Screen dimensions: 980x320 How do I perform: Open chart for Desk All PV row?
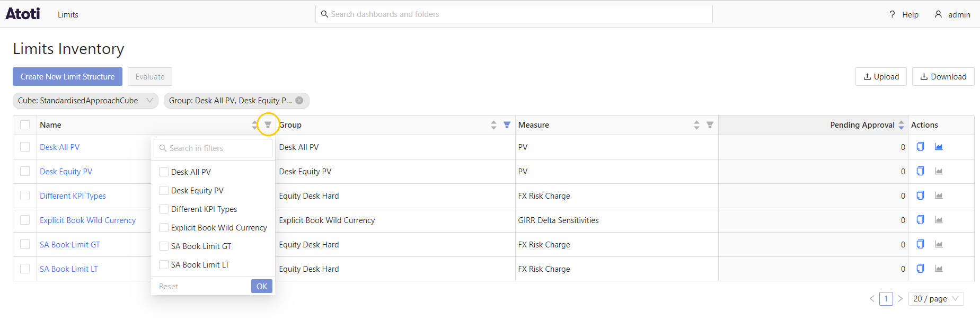click(x=939, y=147)
